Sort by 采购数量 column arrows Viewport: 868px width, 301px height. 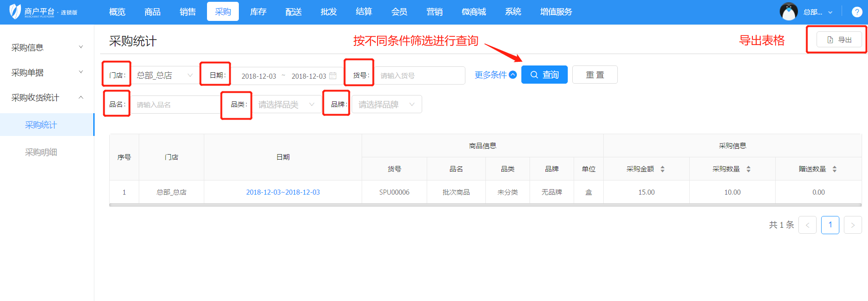point(748,169)
